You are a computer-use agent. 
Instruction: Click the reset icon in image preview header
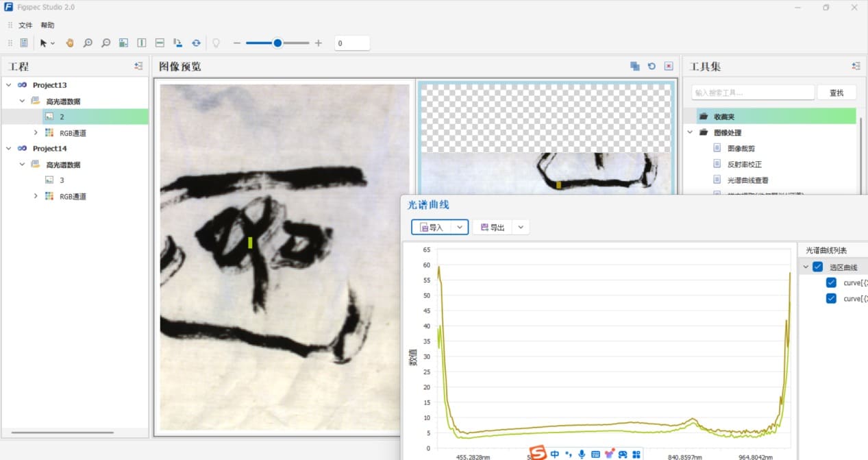[x=652, y=66]
